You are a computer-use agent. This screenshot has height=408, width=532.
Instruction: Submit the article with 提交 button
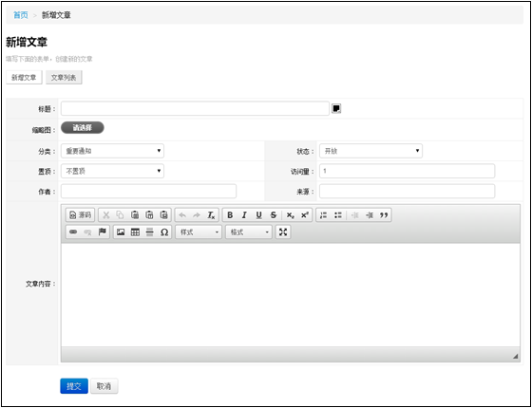coord(74,386)
